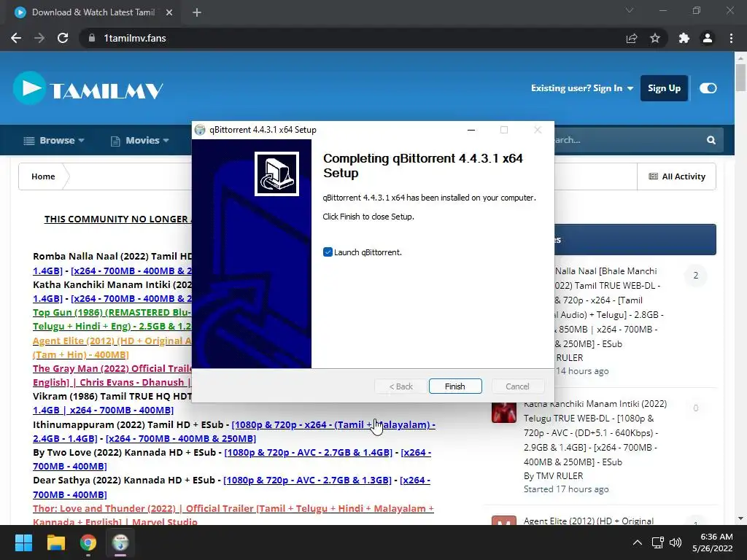Open the Chrome extensions puzzle icon

pos(684,38)
